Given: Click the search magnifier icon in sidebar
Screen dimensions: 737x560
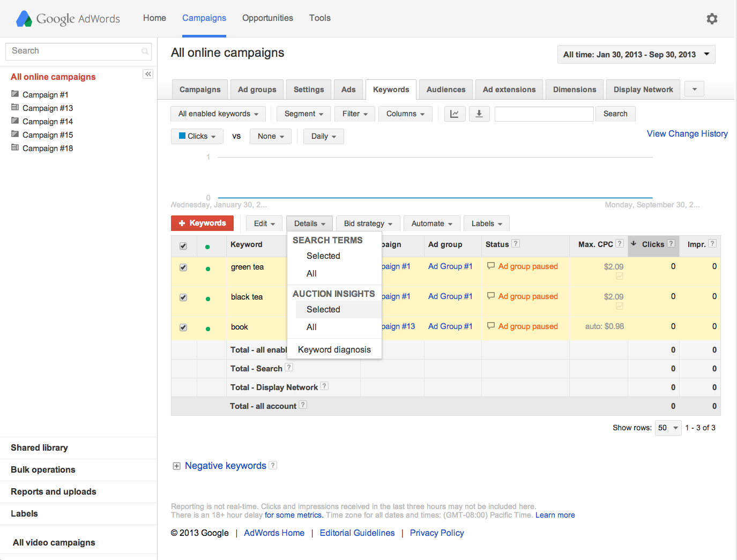Looking at the screenshot, I should coord(145,51).
